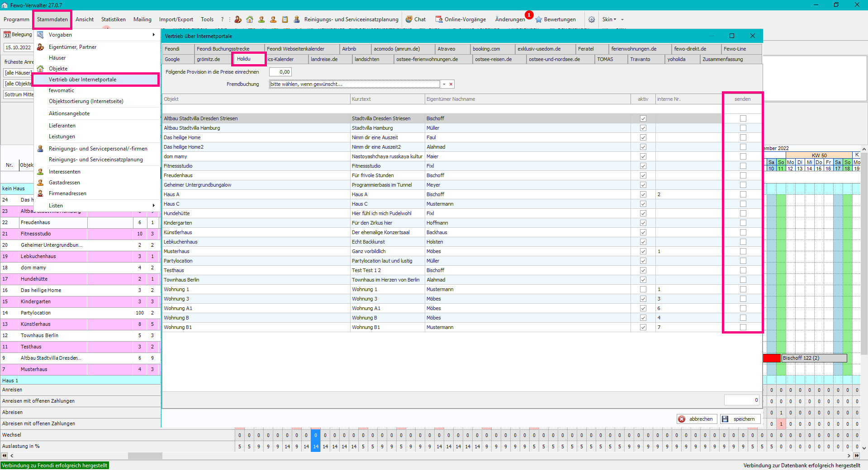Enable senden checkbox for Wohnung B1
The image size is (868, 470).
743,327
